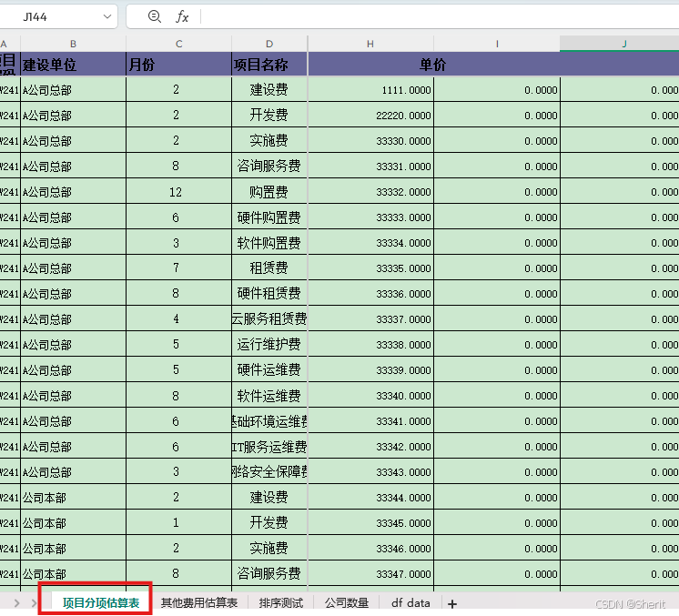Screen dimensions: 679x616
Task: Select the cell with value 33338.0000
Action: pos(370,345)
